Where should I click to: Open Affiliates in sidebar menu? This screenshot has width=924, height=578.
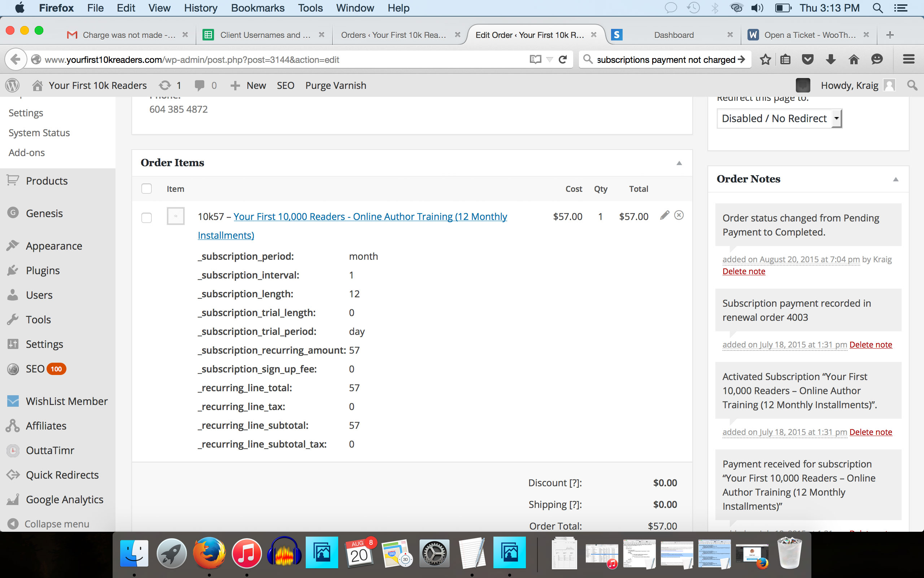point(46,426)
